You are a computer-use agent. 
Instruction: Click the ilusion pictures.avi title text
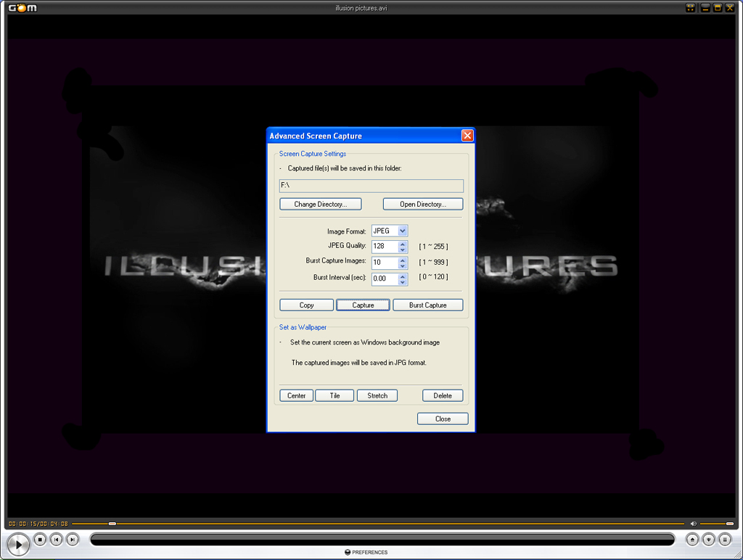click(361, 8)
